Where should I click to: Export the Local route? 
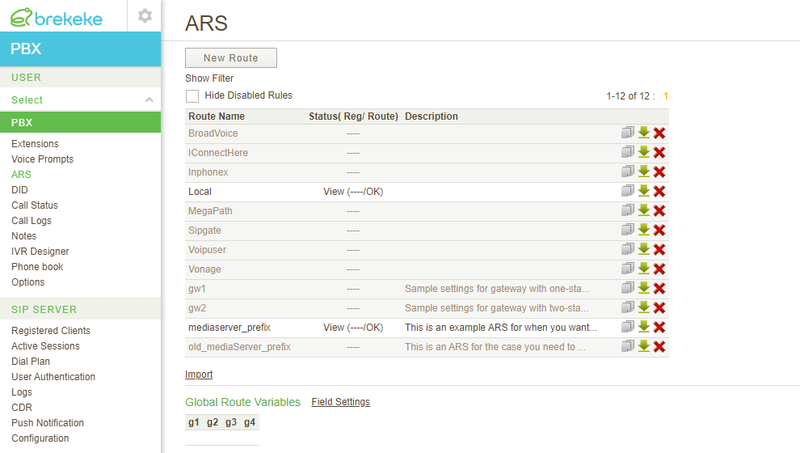click(644, 191)
